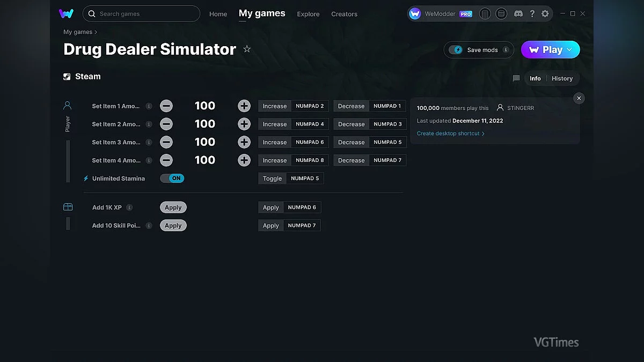Open info icon for Set Item 2 Amount
Screen dimensions: 644x362
tap(149, 124)
